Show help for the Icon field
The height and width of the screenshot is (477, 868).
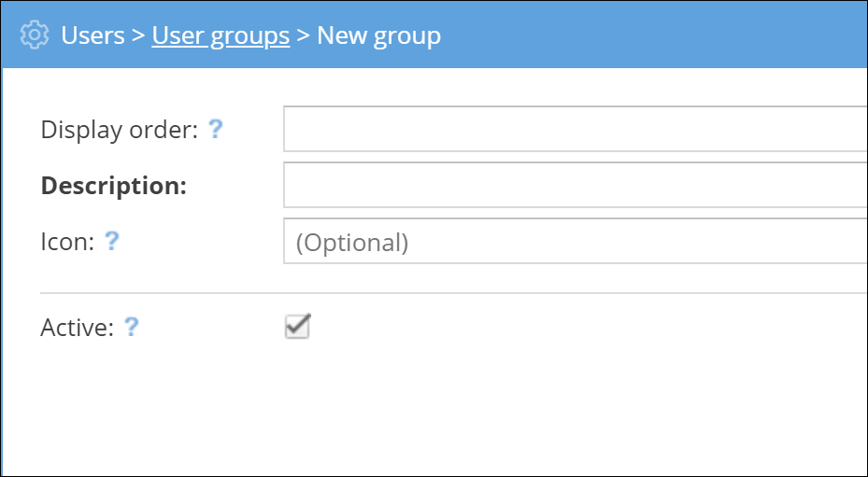(x=111, y=242)
